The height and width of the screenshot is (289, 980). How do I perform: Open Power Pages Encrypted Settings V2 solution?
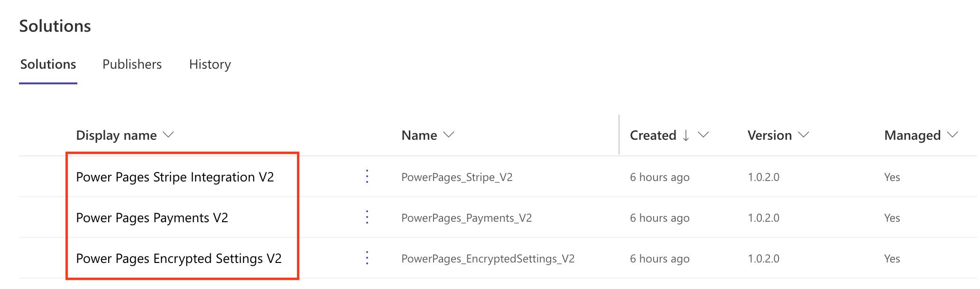[x=179, y=258]
